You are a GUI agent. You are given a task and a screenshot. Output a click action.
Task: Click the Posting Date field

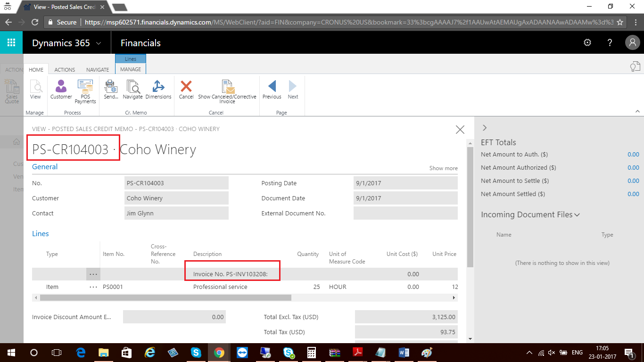(x=405, y=183)
